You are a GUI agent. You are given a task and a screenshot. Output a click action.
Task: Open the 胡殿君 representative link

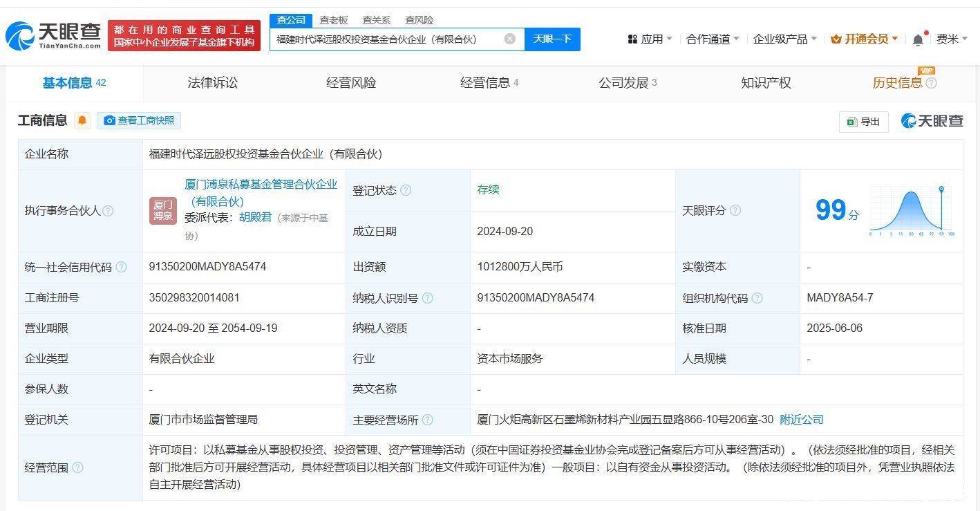pyautogui.click(x=255, y=217)
